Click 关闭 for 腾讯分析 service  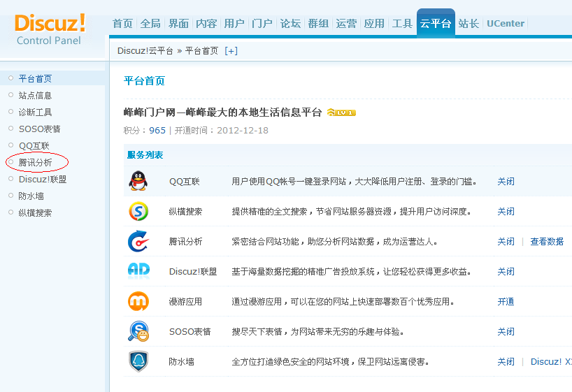(506, 241)
